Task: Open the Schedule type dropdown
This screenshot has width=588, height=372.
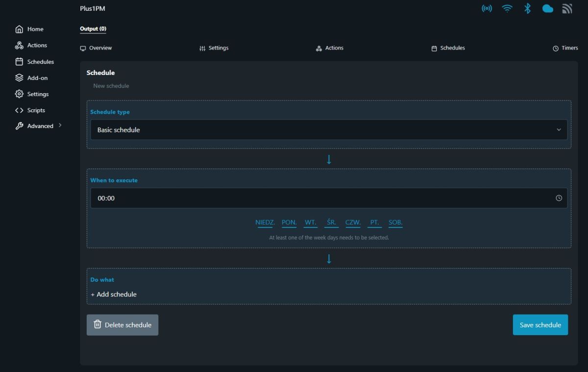Action: pyautogui.click(x=329, y=130)
